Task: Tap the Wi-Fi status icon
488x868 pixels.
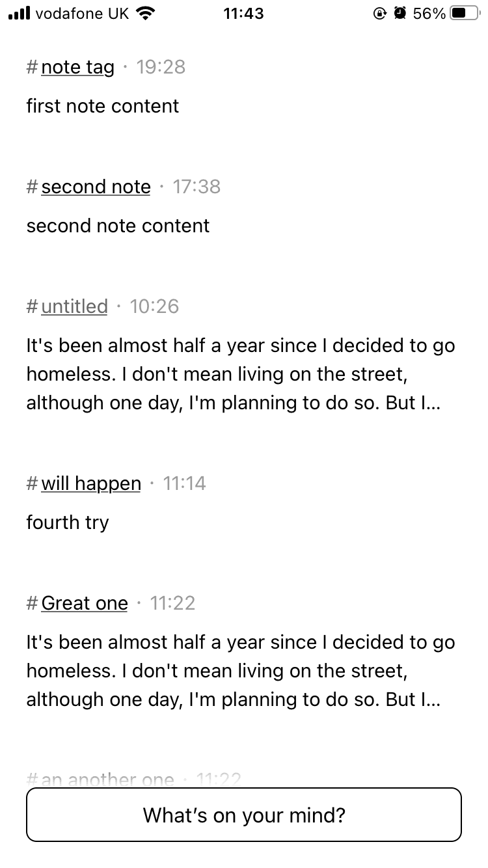Action: [x=147, y=14]
